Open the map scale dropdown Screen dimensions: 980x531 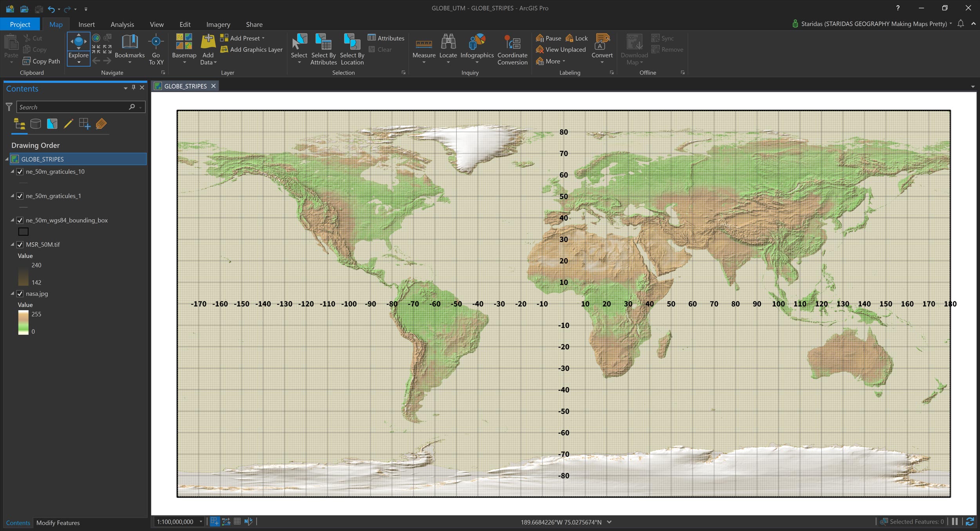coord(201,522)
